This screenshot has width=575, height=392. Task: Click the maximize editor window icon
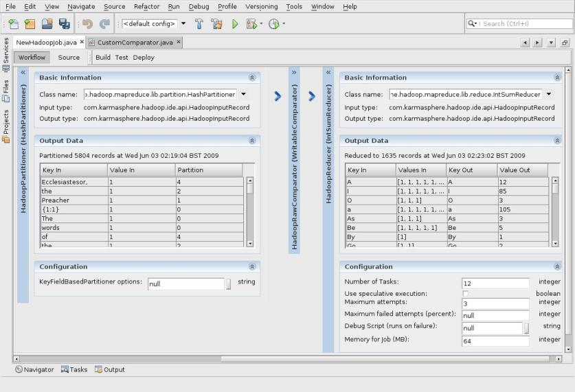[x=565, y=43]
